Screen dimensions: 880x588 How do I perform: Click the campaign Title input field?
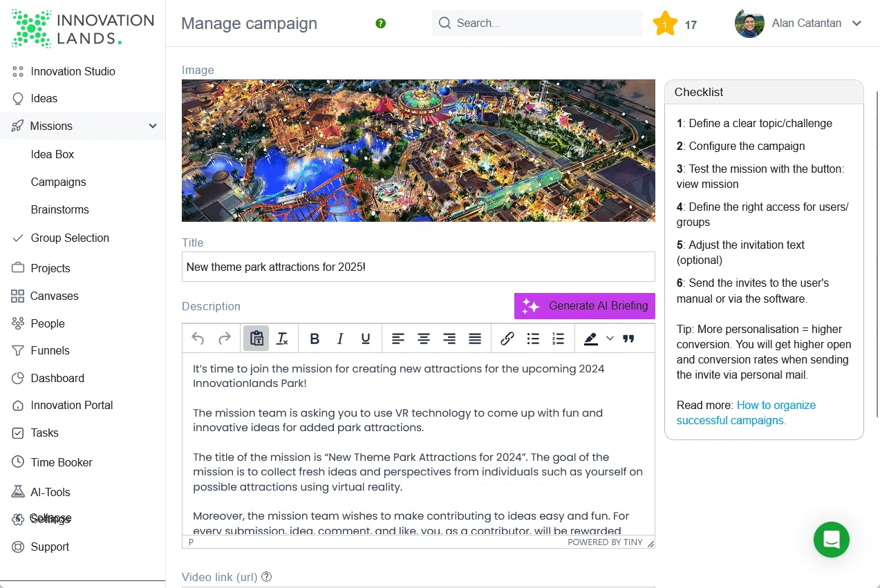point(418,267)
